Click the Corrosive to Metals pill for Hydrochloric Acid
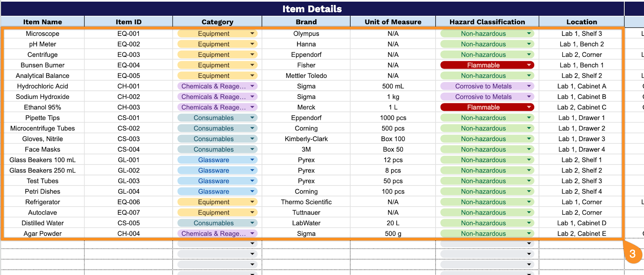The image size is (644, 275). pyautogui.click(x=483, y=86)
